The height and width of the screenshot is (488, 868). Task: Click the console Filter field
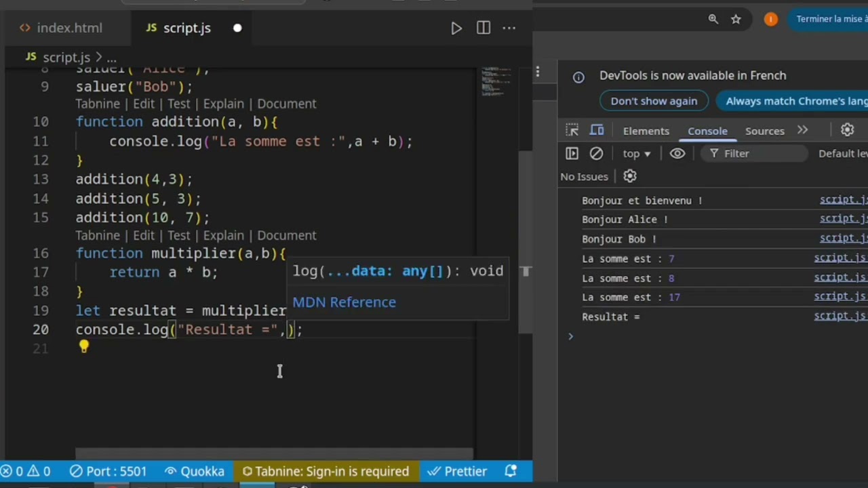(755, 154)
